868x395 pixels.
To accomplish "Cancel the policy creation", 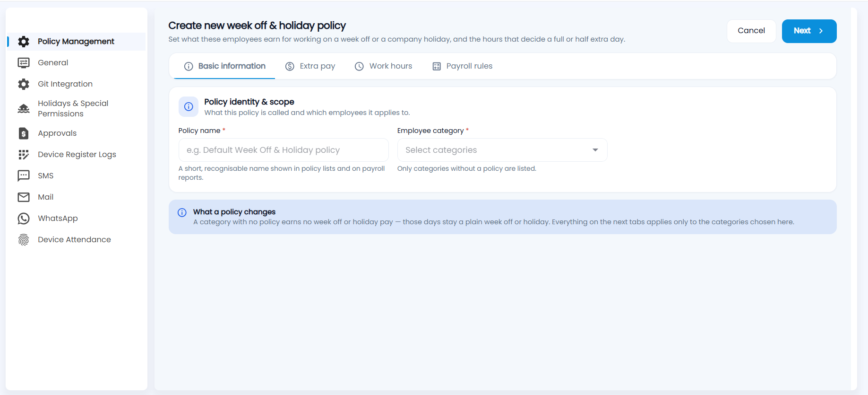I will [751, 31].
